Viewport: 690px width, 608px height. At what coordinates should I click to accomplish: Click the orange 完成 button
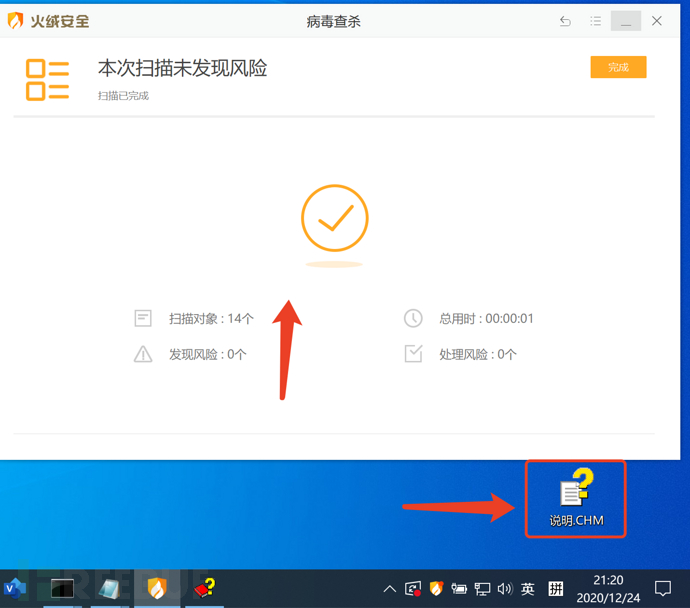click(618, 67)
